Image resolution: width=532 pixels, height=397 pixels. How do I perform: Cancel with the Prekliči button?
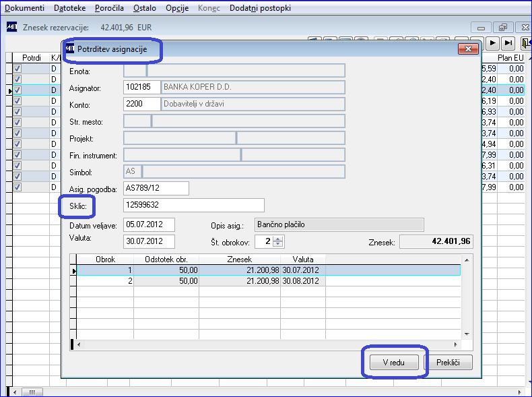click(448, 363)
